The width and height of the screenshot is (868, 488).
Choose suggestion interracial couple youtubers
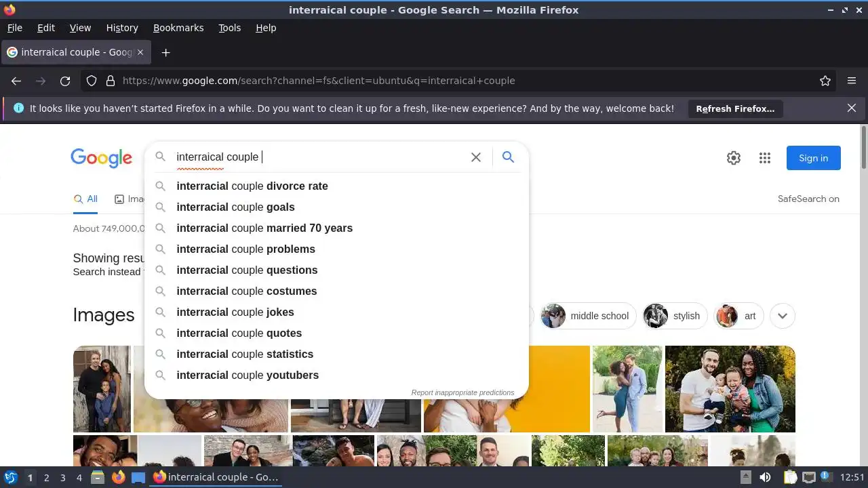tap(336, 375)
